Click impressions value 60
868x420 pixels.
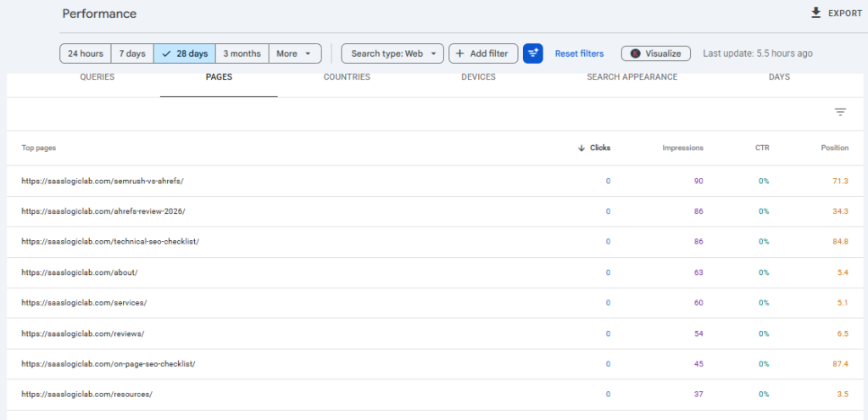point(698,303)
